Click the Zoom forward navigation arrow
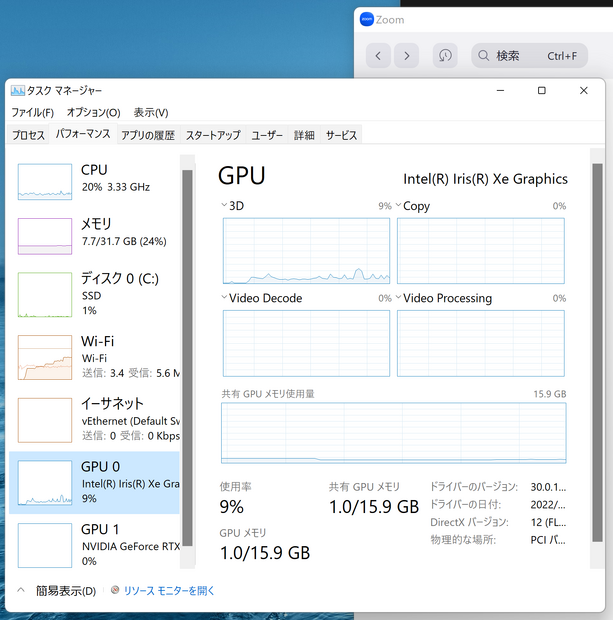This screenshot has height=620, width=613. [406, 56]
